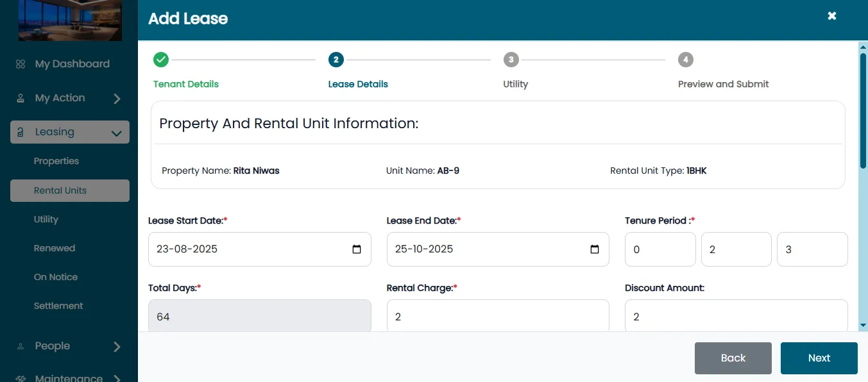Click the Discount Amount input field
The image size is (868, 382).
pyautogui.click(x=736, y=316)
